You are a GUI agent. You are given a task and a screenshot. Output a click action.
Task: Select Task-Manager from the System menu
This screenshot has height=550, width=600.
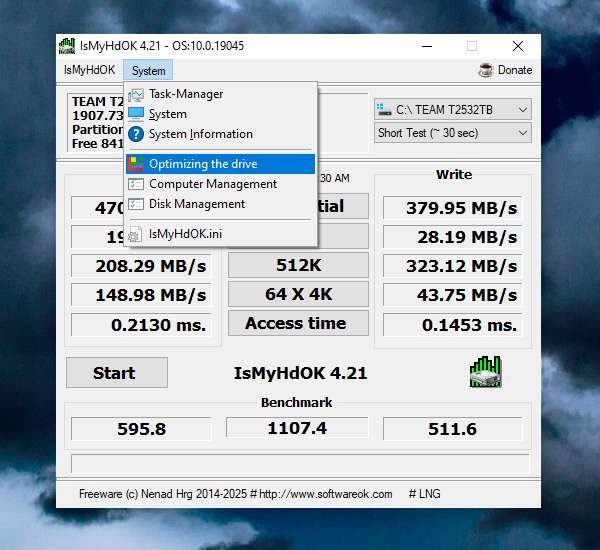pyautogui.click(x=220, y=94)
